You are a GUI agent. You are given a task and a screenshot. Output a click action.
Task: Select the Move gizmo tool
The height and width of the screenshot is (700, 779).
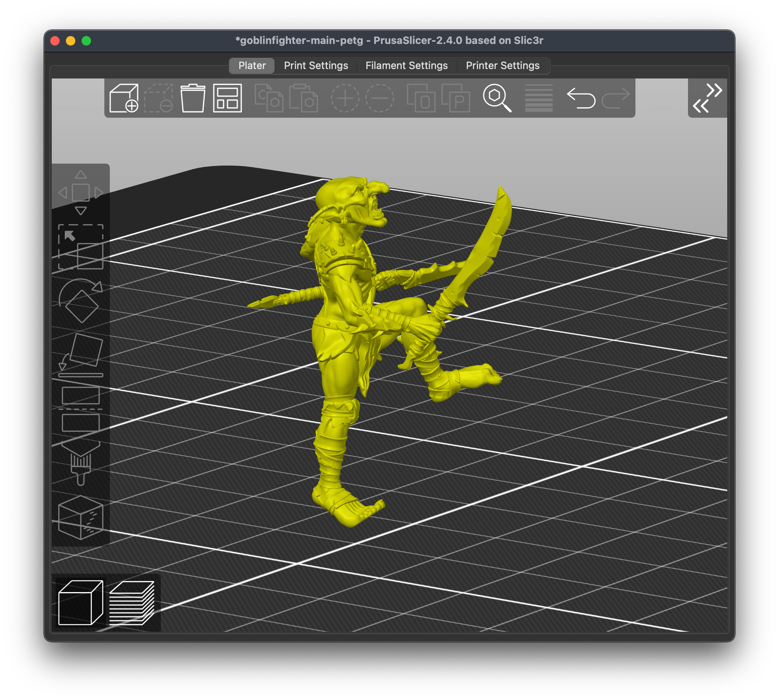click(81, 192)
